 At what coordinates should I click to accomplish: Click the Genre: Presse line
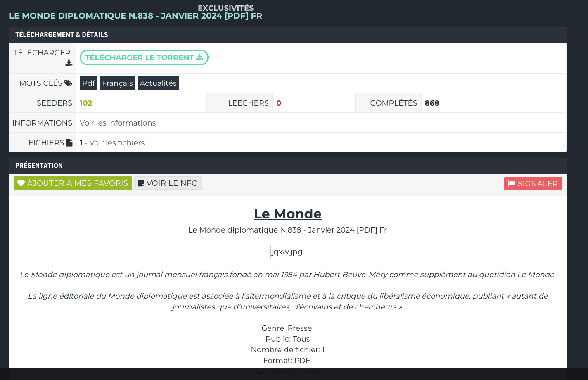click(x=287, y=328)
